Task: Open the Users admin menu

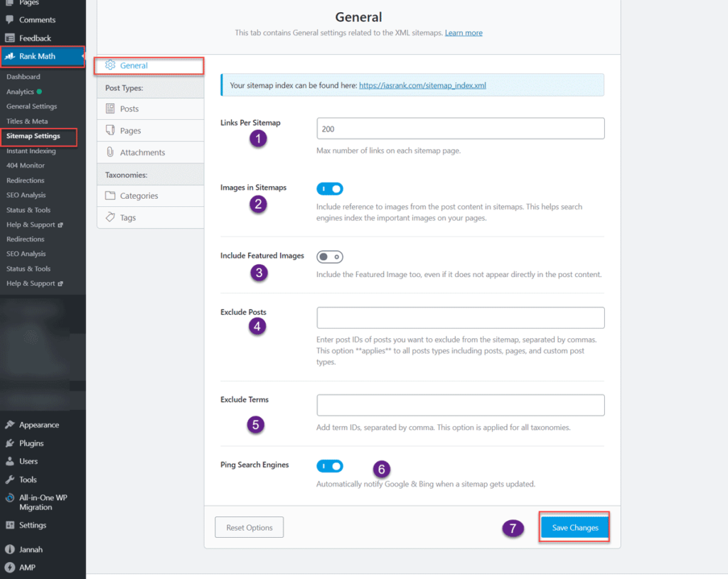Action: tap(28, 461)
